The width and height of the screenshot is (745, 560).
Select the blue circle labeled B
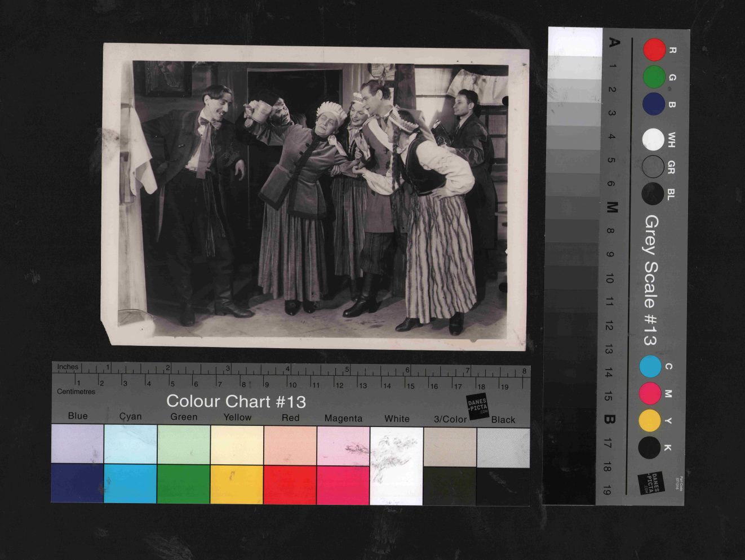pos(654,104)
